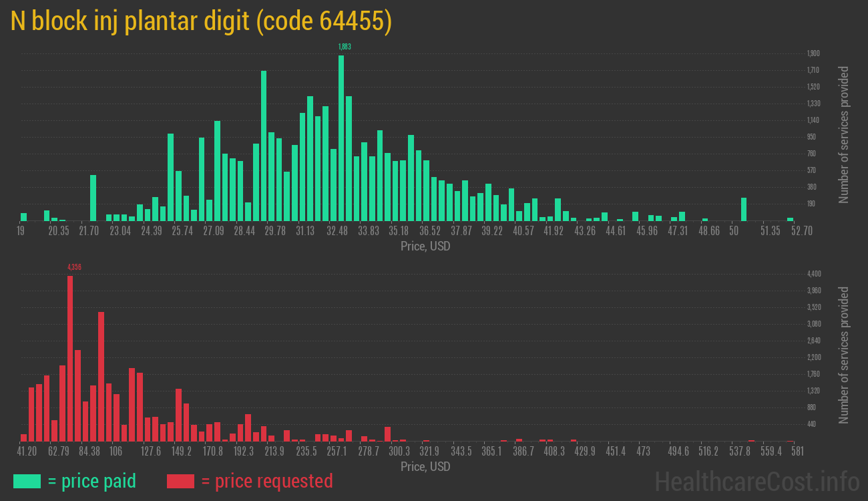The height and width of the screenshot is (501, 868).
Task: Select the tallest red bar labeled 4,358
Action: point(70,358)
